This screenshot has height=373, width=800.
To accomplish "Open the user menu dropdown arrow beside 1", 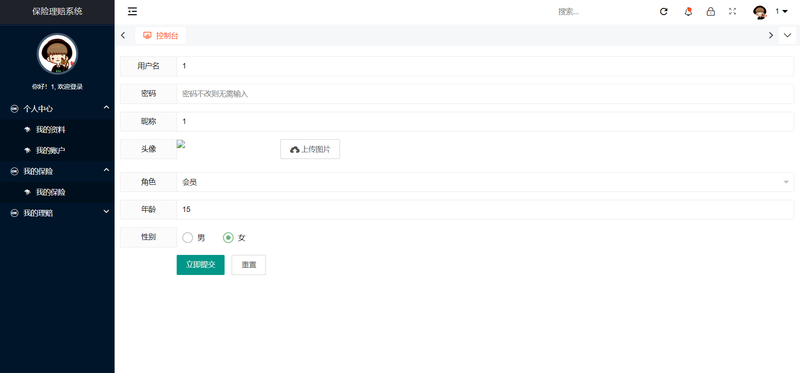I will point(785,11).
